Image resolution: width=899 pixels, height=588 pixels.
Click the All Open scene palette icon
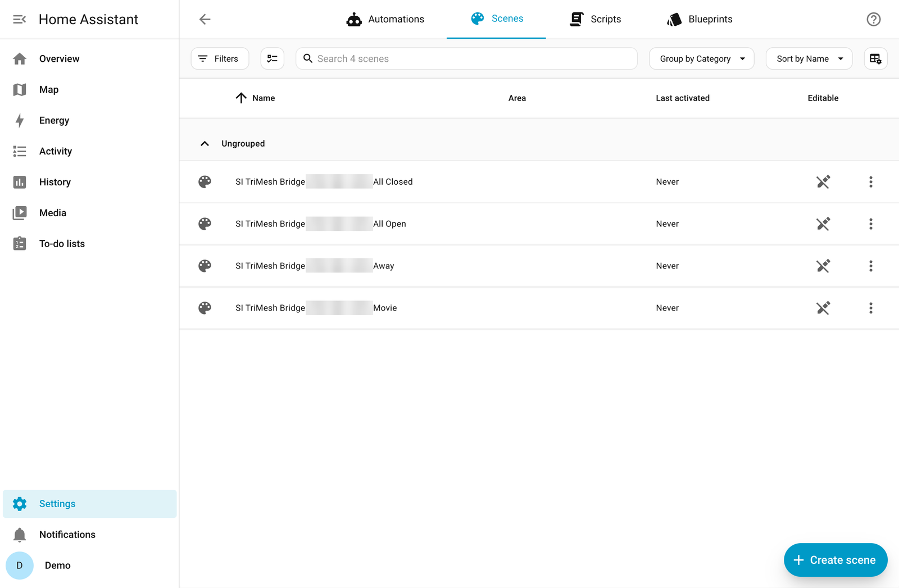[x=205, y=224]
